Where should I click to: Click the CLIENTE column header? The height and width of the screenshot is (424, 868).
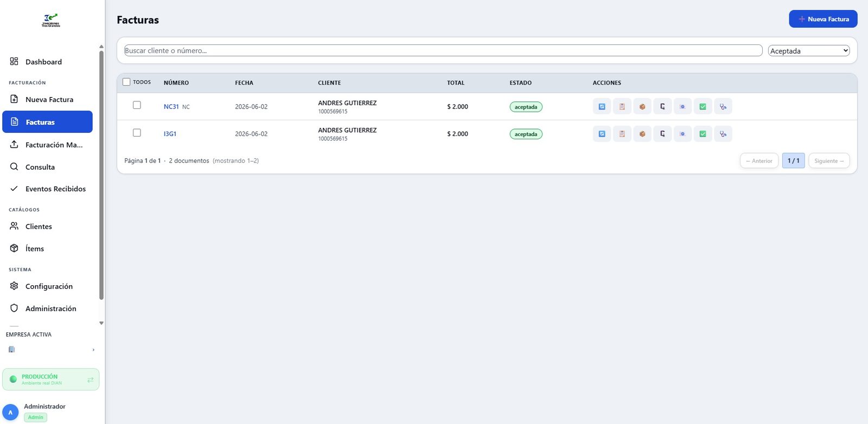pyautogui.click(x=329, y=83)
